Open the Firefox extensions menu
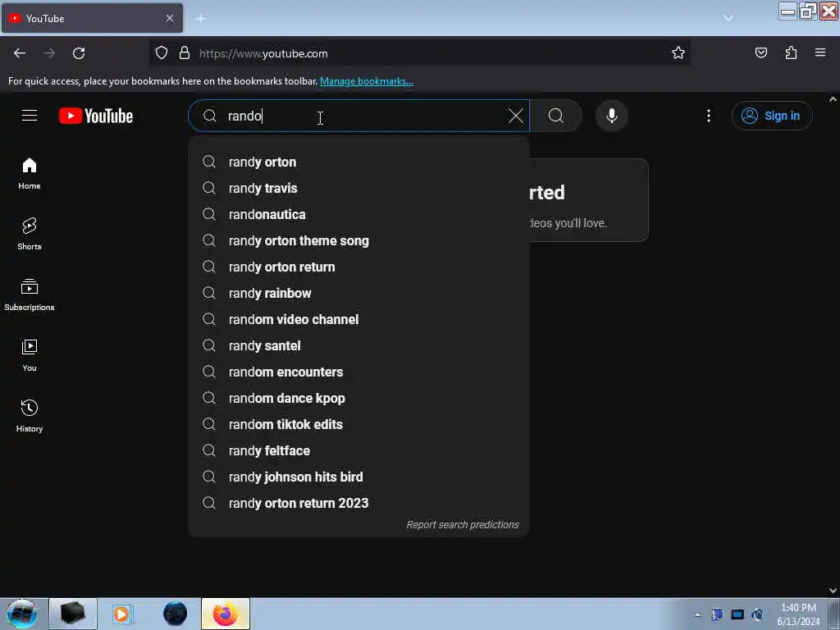 tap(791, 53)
